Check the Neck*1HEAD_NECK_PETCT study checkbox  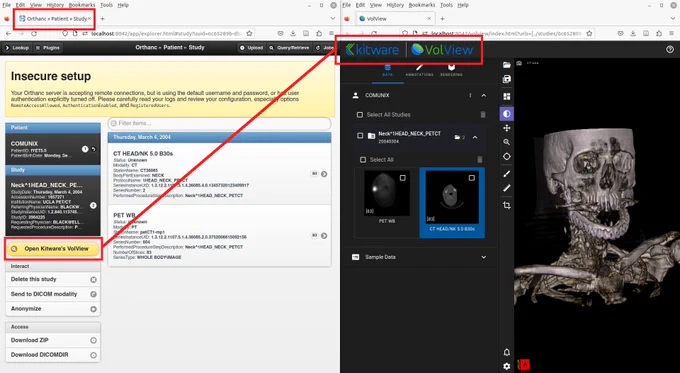pyautogui.click(x=360, y=135)
